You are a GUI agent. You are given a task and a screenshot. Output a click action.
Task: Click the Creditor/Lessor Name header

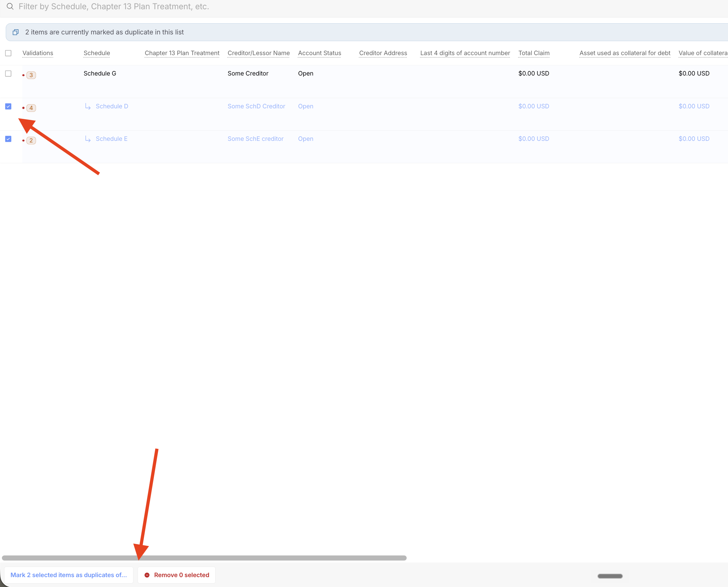point(259,53)
